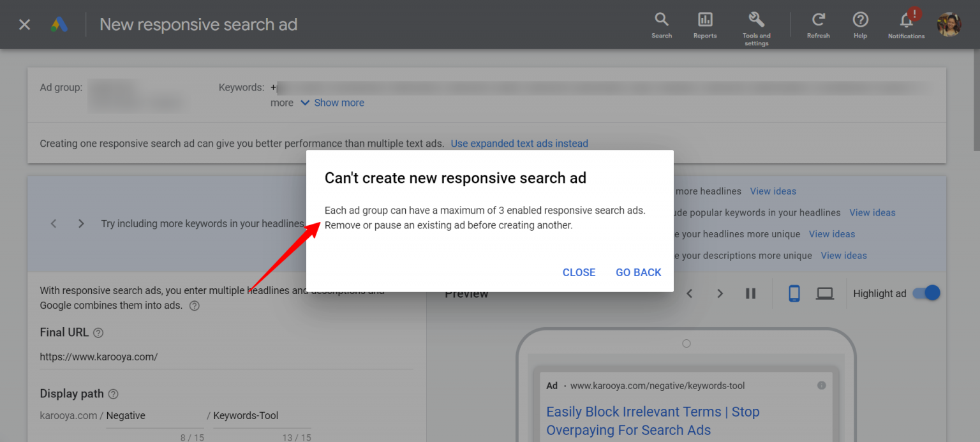Open Use expanded text ads instead link
Viewport: 980px width, 442px height.
tap(519, 143)
